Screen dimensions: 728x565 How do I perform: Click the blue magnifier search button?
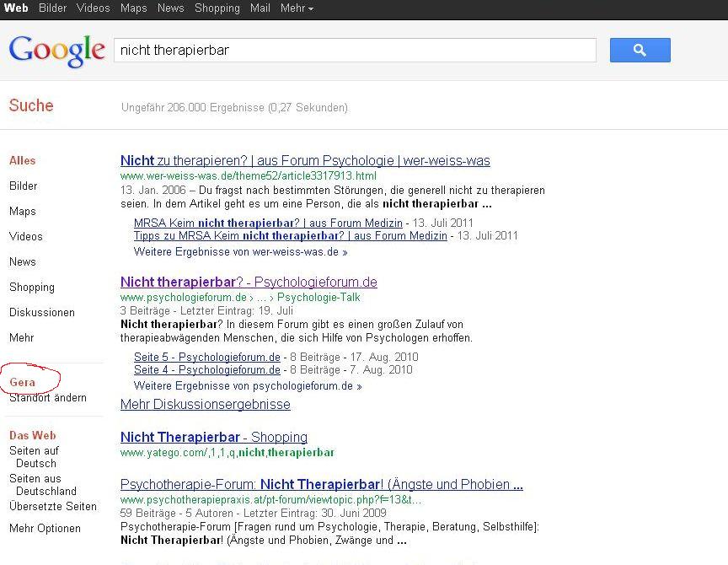(640, 51)
